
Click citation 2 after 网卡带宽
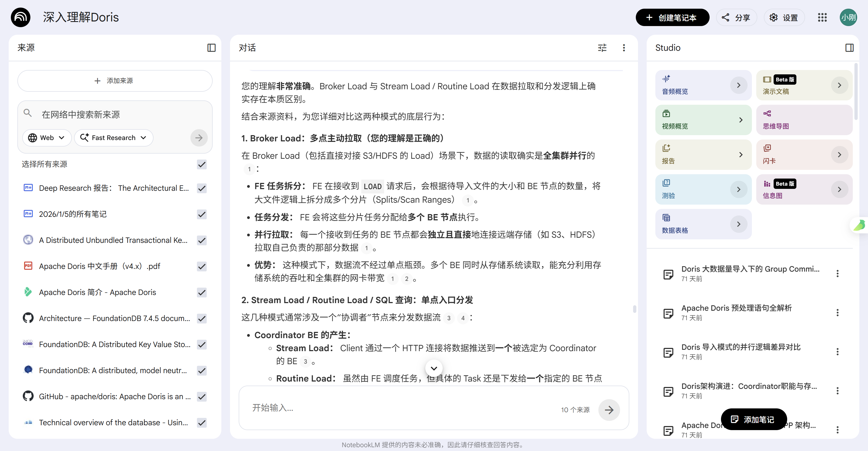pos(406,279)
